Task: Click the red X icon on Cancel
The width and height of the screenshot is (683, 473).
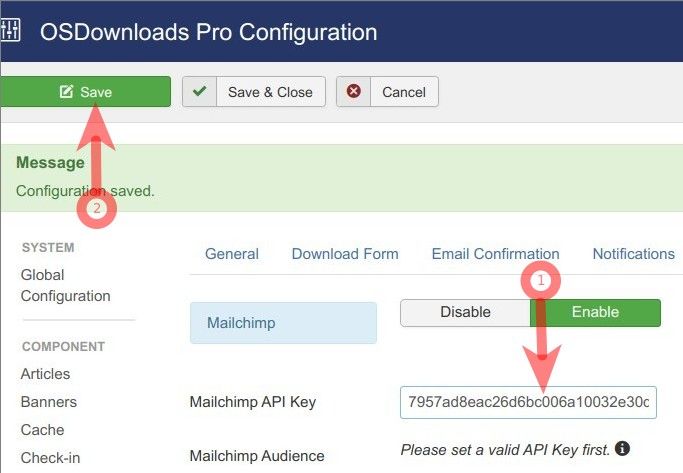Action: pyautogui.click(x=354, y=92)
